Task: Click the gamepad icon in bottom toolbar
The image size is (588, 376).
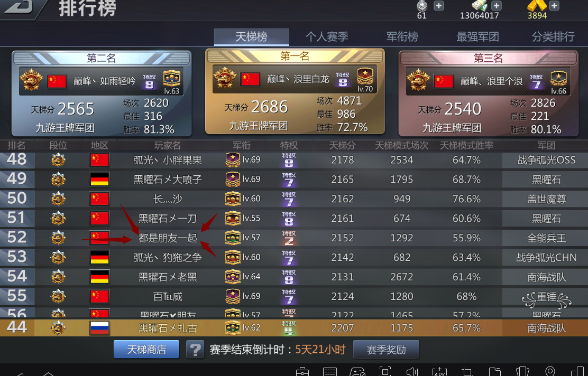Action: (x=357, y=371)
